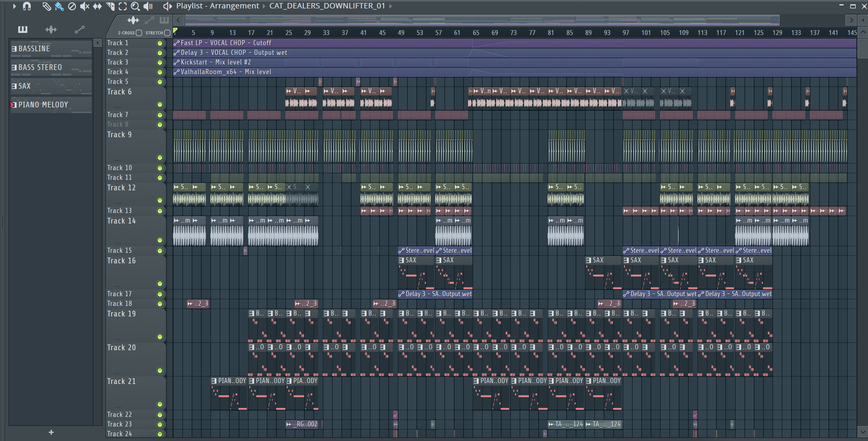Mute Track 1 with its green LED
868x441 pixels.
tap(160, 43)
